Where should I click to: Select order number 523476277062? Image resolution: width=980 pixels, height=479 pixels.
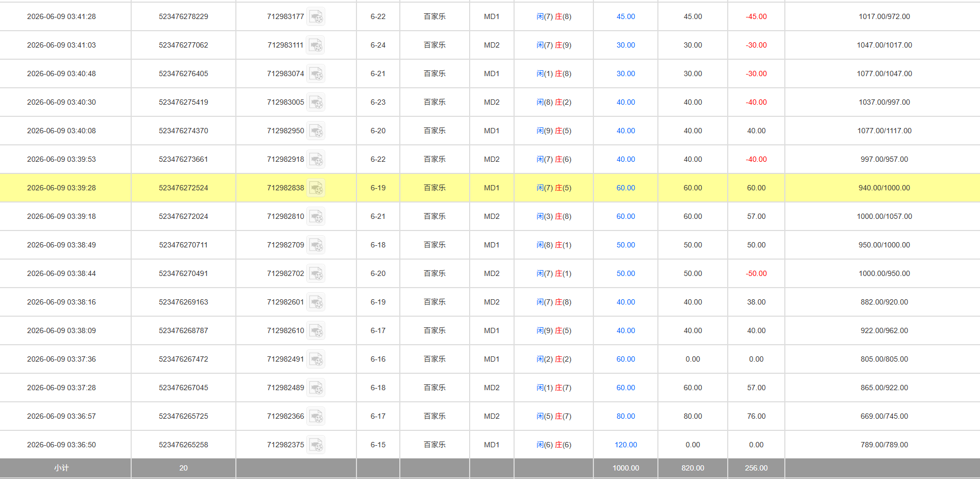(184, 45)
